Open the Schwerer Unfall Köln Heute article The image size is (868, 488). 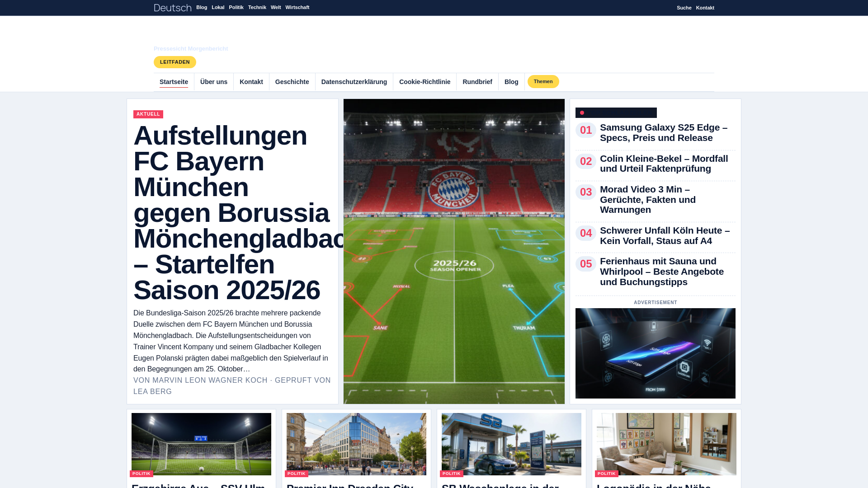665,236
